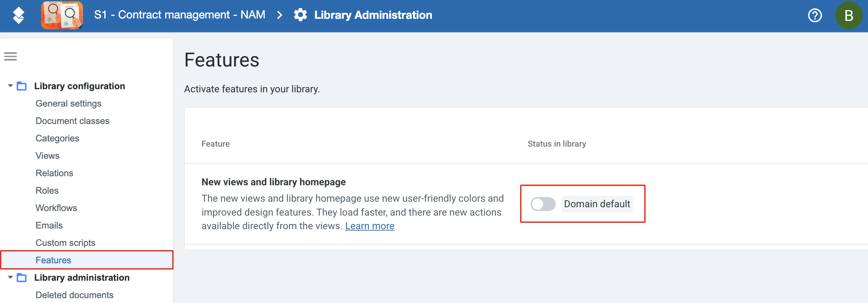This screenshot has width=868, height=303.
Task: Open the Contract management library thumbnail
Action: [x=62, y=15]
